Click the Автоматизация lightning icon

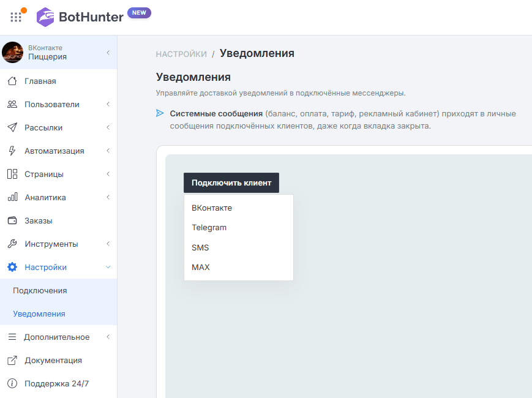[x=12, y=151]
